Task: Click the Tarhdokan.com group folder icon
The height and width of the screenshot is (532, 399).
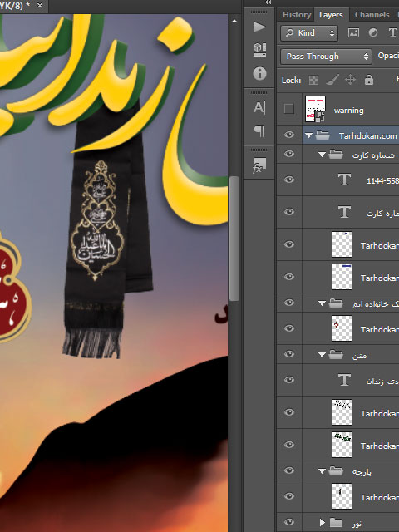Action: [323, 135]
